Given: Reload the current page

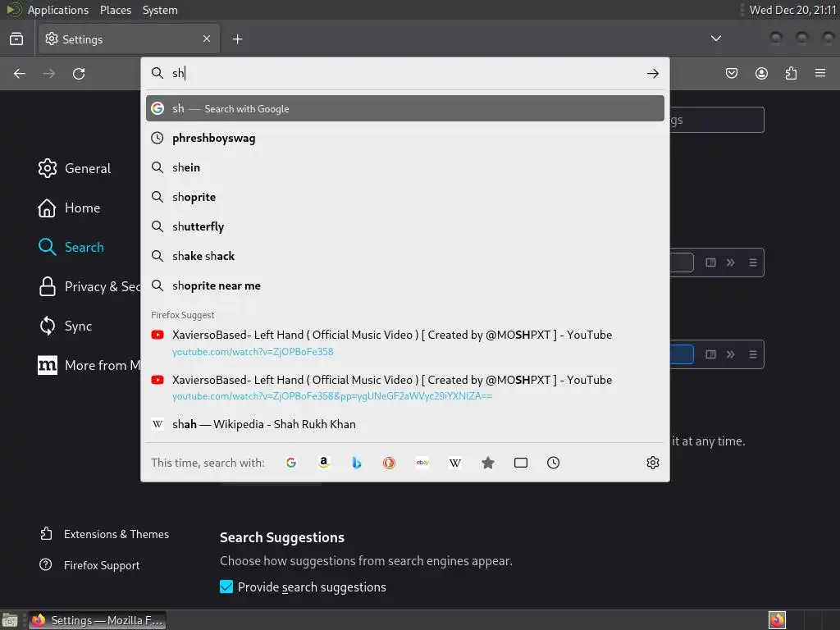Looking at the screenshot, I should (79, 73).
